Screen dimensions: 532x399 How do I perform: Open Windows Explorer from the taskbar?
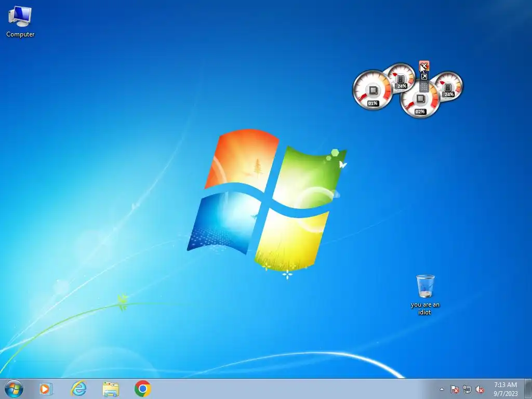[111, 389]
